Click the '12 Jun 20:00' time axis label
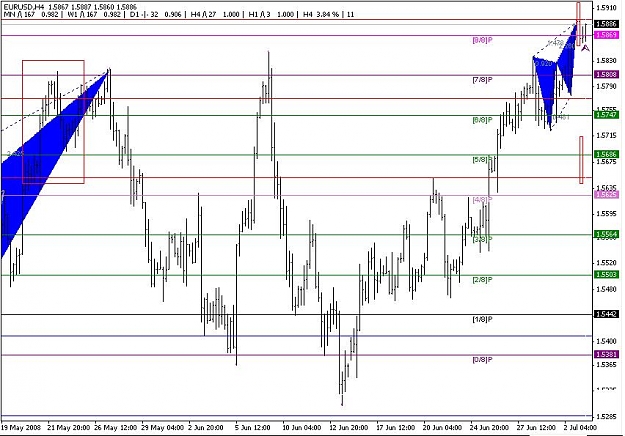Screen dimensions: 625x436 (349, 428)
